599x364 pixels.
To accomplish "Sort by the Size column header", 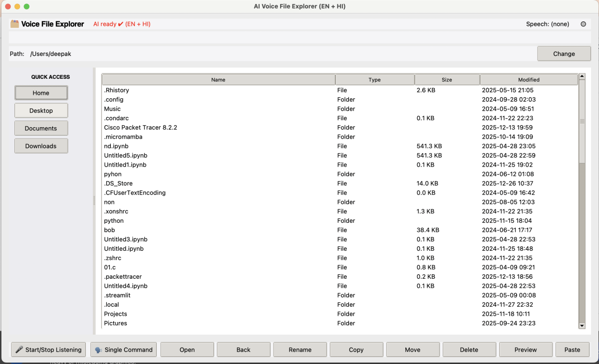I will 447,80.
